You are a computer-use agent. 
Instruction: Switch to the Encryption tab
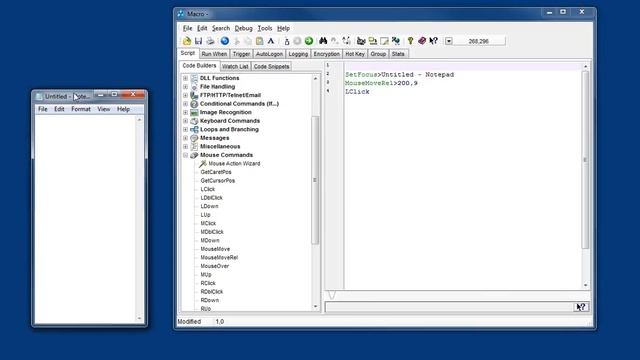click(x=327, y=54)
